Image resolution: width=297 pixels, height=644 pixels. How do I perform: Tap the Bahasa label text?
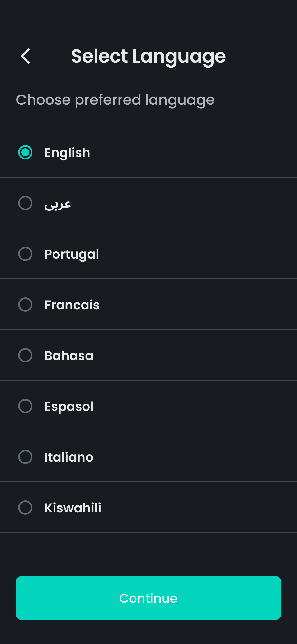[x=69, y=356]
